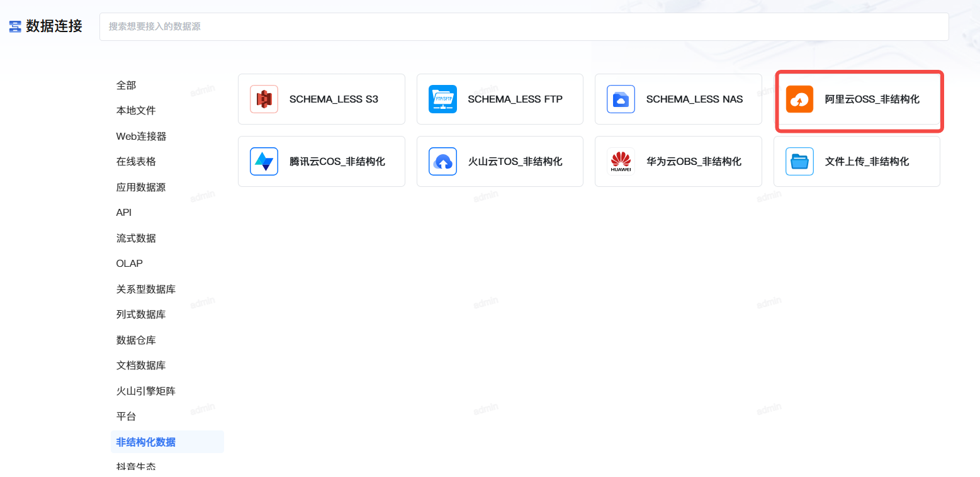Select the 华为云OBS_非结构化 card label
Screen dimensions: 980x477
click(694, 161)
